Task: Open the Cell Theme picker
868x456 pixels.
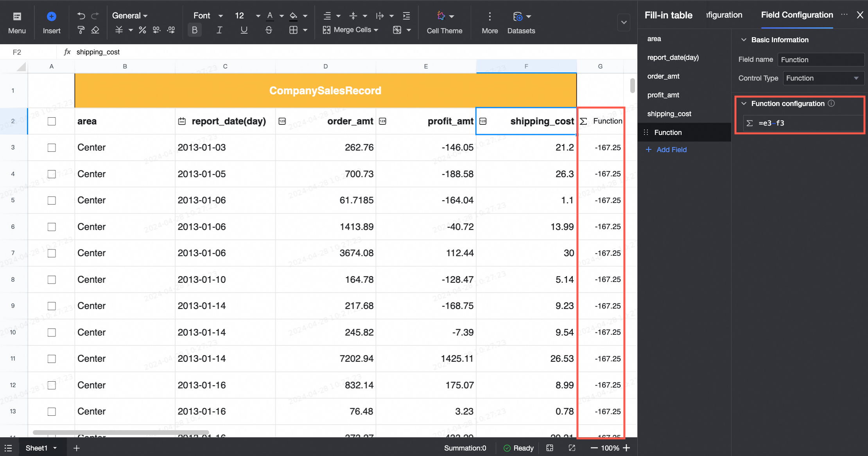Action: coord(444,22)
